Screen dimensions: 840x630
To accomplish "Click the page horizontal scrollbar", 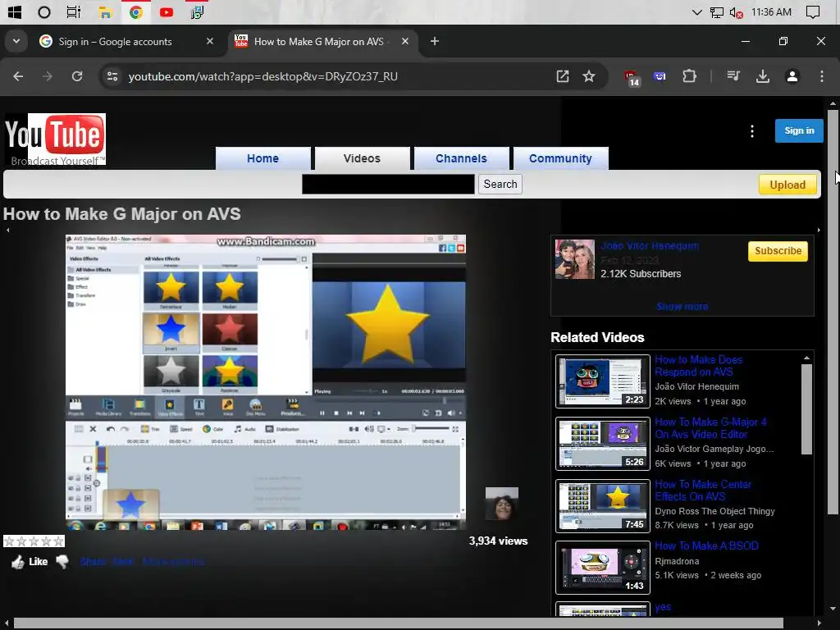I will click(x=399, y=623).
